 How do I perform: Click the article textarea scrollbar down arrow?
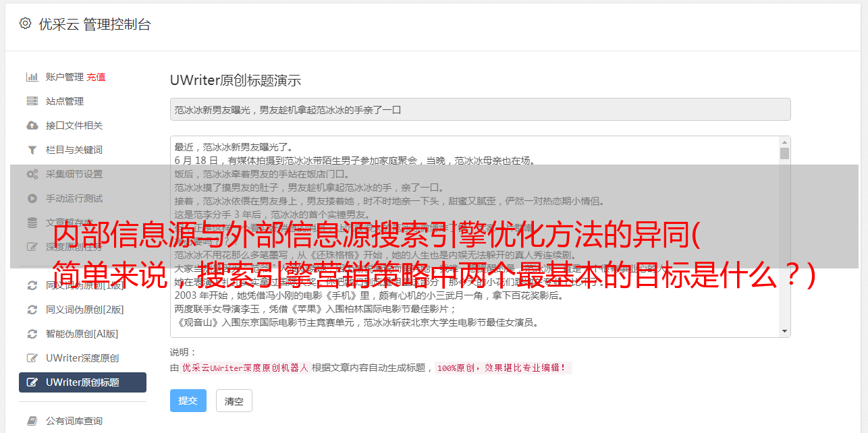784,330
